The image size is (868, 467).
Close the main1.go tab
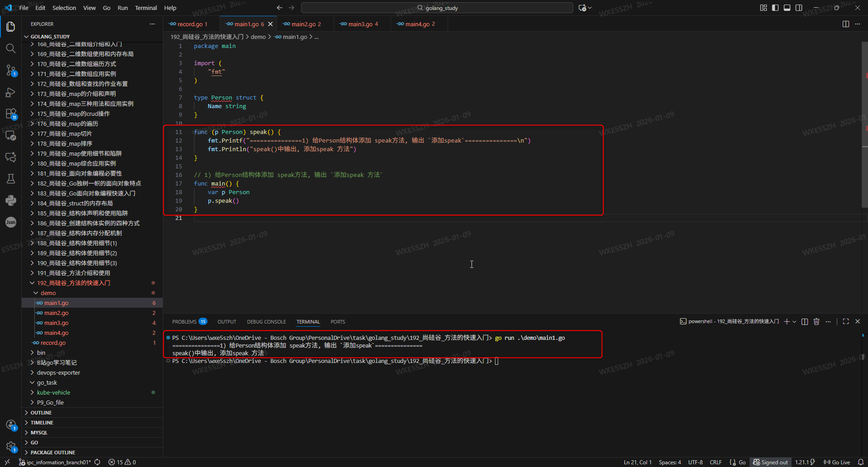click(x=270, y=24)
